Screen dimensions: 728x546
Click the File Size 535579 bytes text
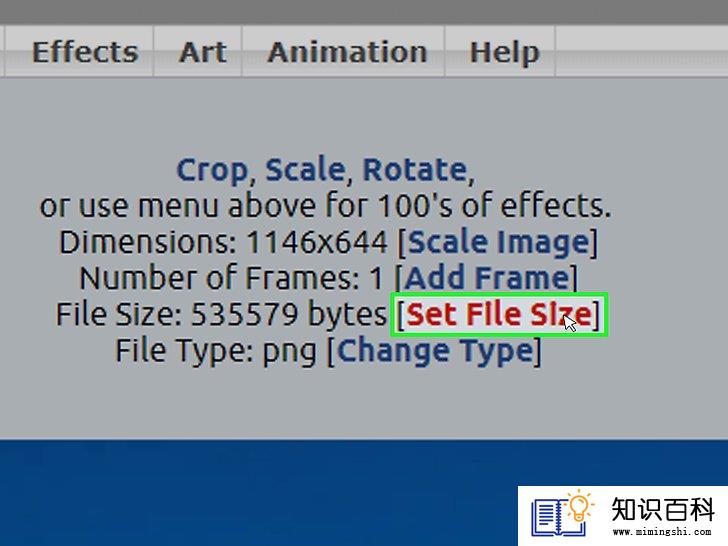(221, 314)
